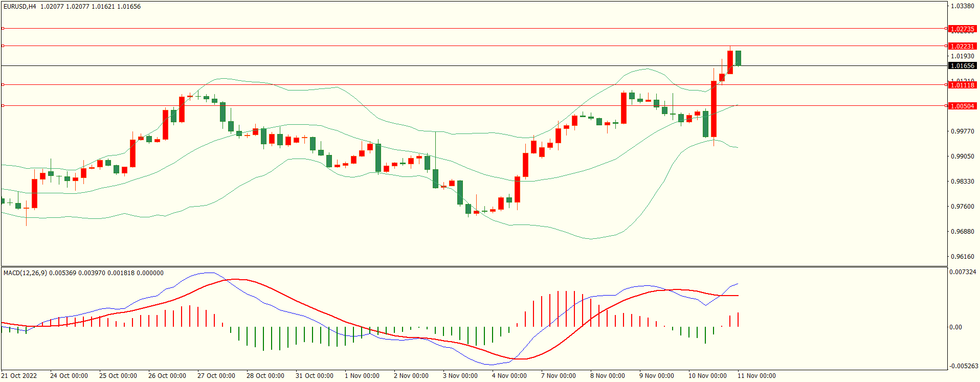The image size is (980, 382).
Task: Click the EURUSD,H4 chart title text
Action: pos(20,7)
